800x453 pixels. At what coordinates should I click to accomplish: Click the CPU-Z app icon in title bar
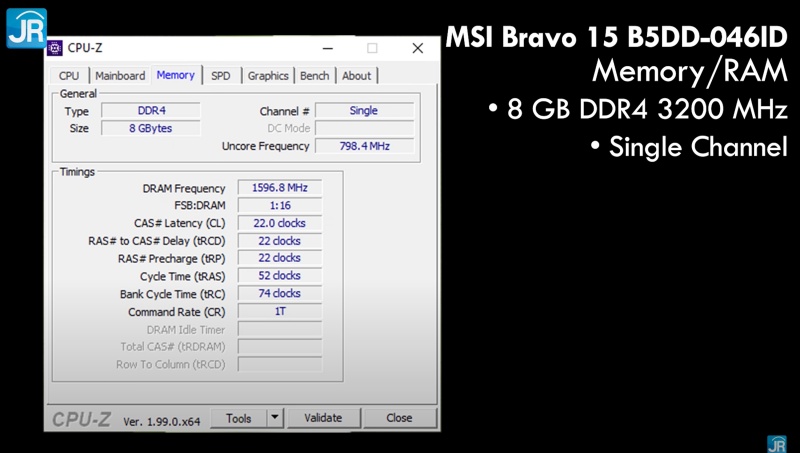(x=55, y=48)
